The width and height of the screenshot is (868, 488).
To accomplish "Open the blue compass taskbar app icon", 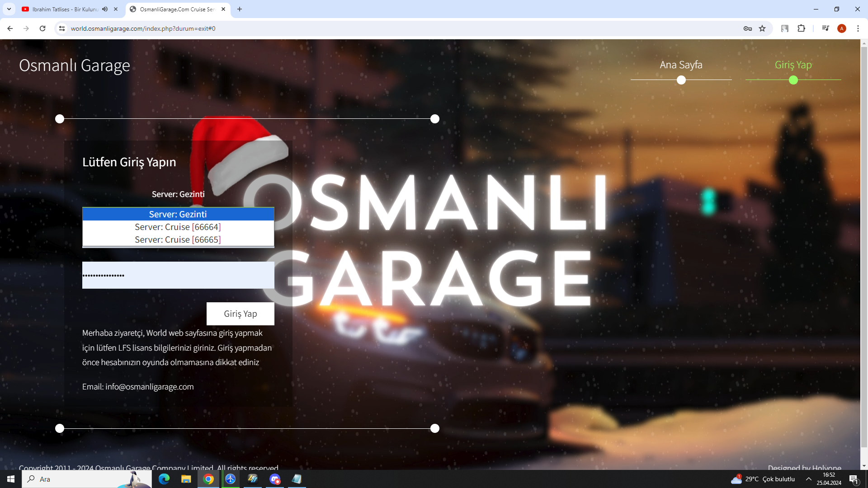I will pos(231,479).
